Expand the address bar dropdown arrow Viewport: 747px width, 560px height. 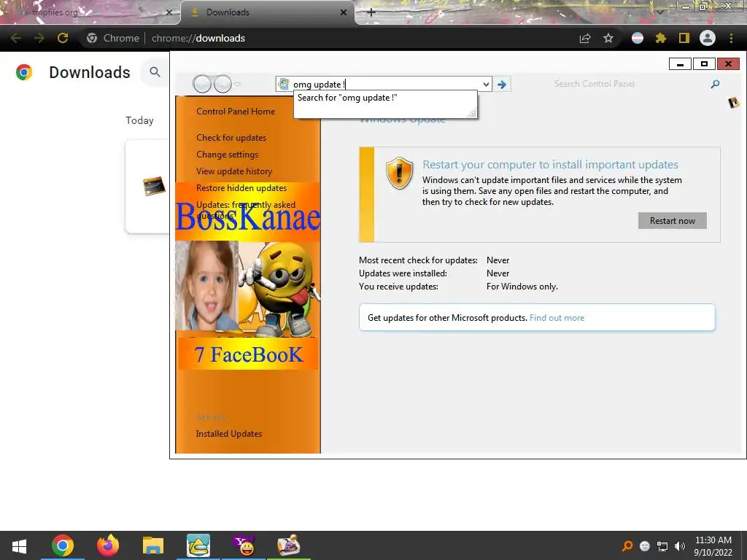click(485, 85)
